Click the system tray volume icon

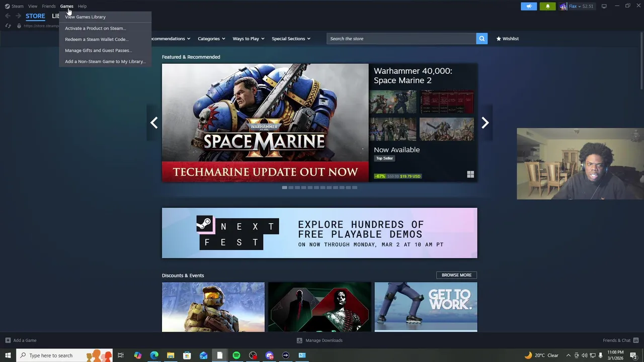coord(585,355)
